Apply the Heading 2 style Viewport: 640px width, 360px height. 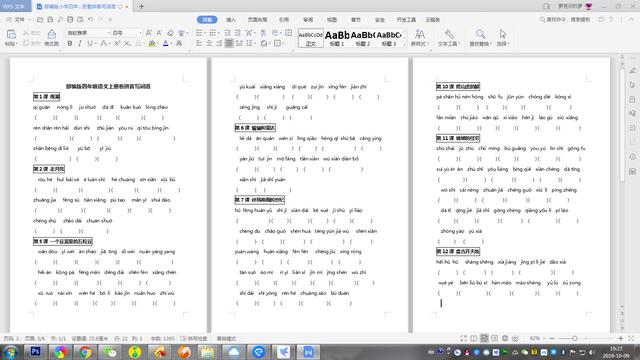click(x=362, y=38)
